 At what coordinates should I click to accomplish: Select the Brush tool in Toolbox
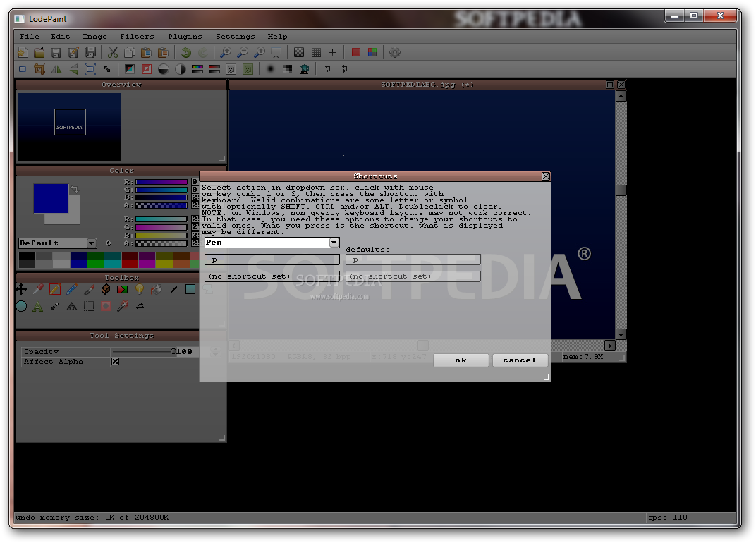(x=89, y=289)
